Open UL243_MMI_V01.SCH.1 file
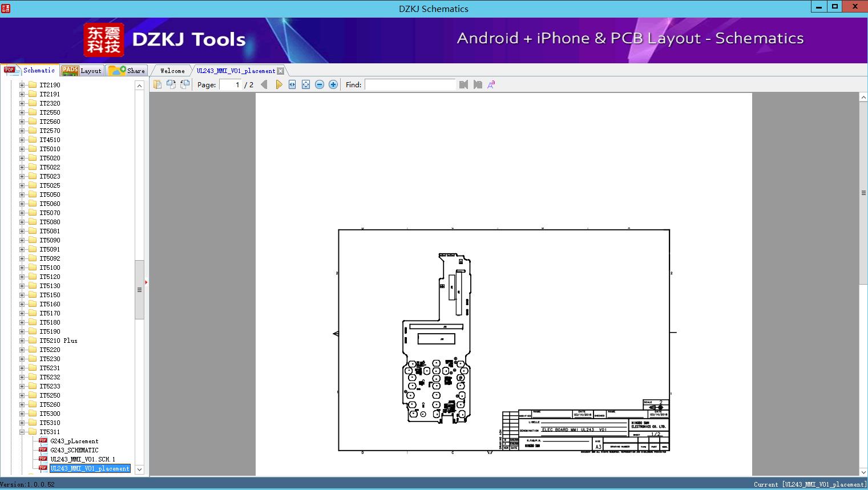 point(82,459)
